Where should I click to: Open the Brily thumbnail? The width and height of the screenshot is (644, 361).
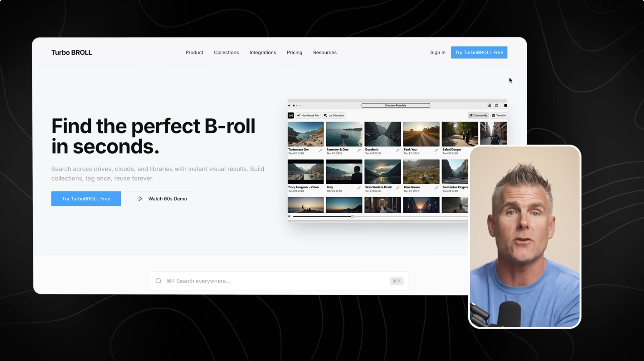tap(344, 172)
